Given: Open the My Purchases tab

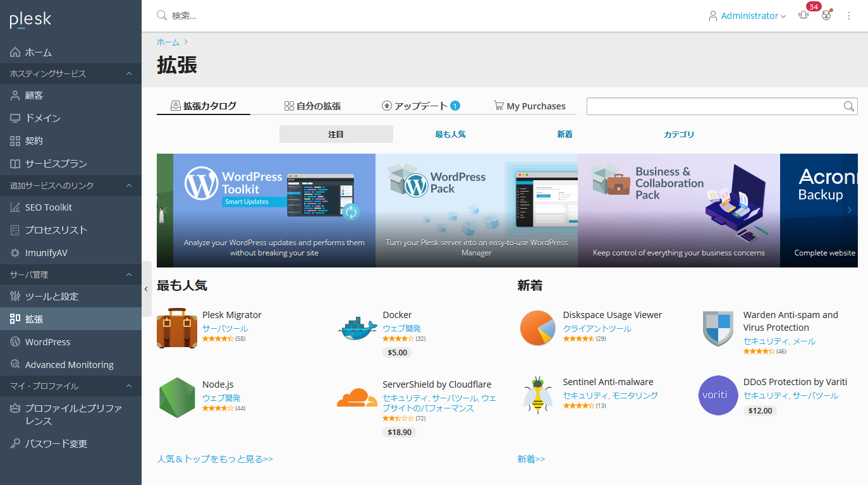Looking at the screenshot, I should (x=529, y=106).
